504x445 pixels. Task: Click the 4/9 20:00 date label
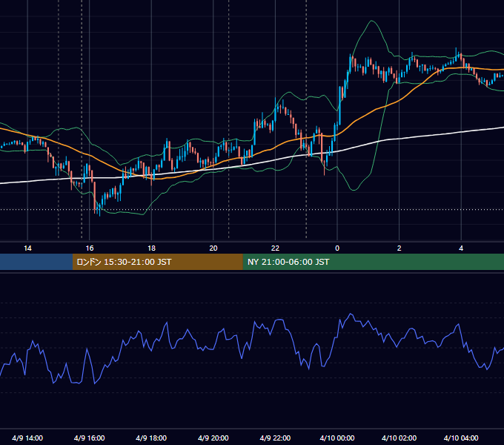[213, 438]
